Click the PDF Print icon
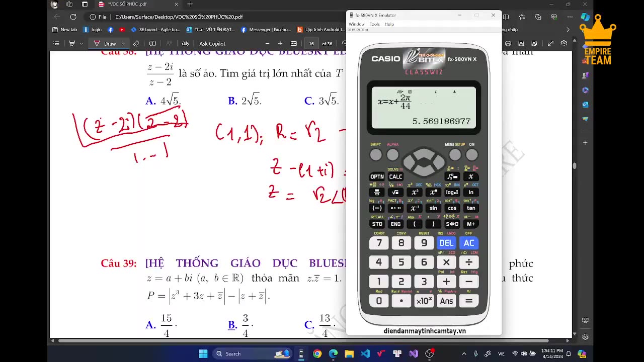 pyautogui.click(x=508, y=44)
